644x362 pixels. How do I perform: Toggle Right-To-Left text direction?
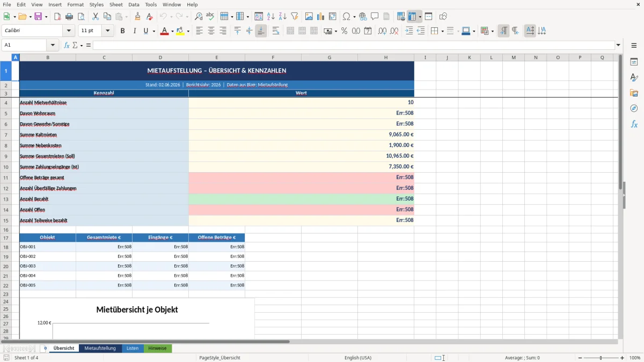(515, 31)
